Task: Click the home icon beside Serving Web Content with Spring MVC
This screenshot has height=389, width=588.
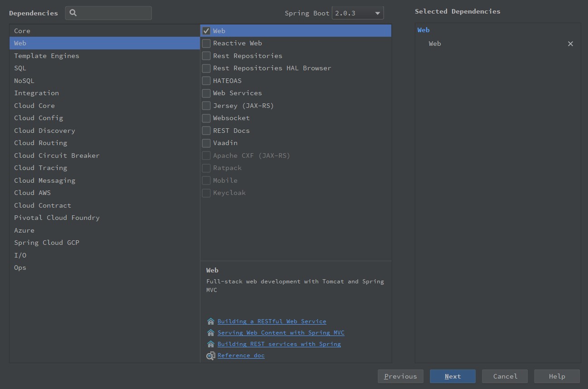Action: [x=210, y=333]
